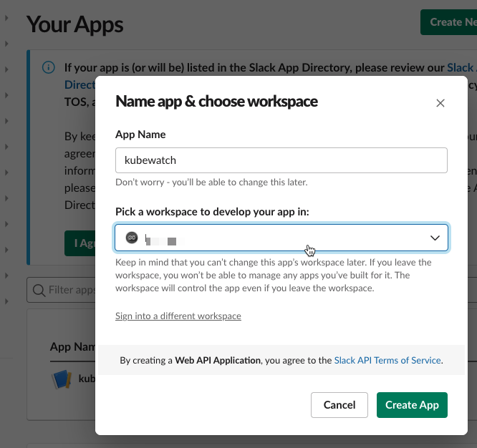Click the info circle icon in banner

49,67
